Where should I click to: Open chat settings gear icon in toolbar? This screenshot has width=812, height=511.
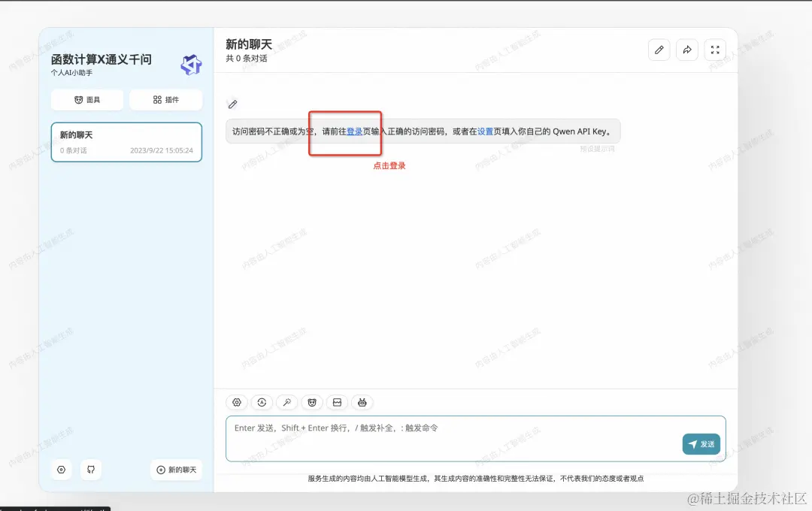click(x=237, y=402)
